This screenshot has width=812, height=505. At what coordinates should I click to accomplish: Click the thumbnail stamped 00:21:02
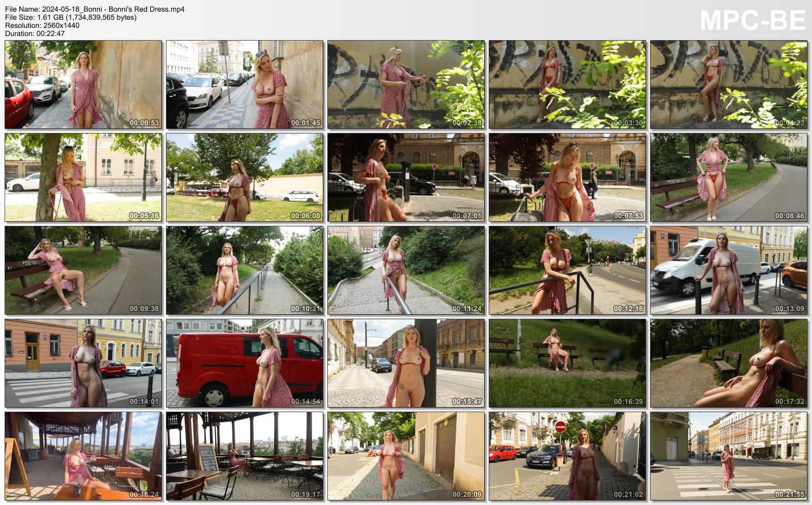(x=567, y=456)
